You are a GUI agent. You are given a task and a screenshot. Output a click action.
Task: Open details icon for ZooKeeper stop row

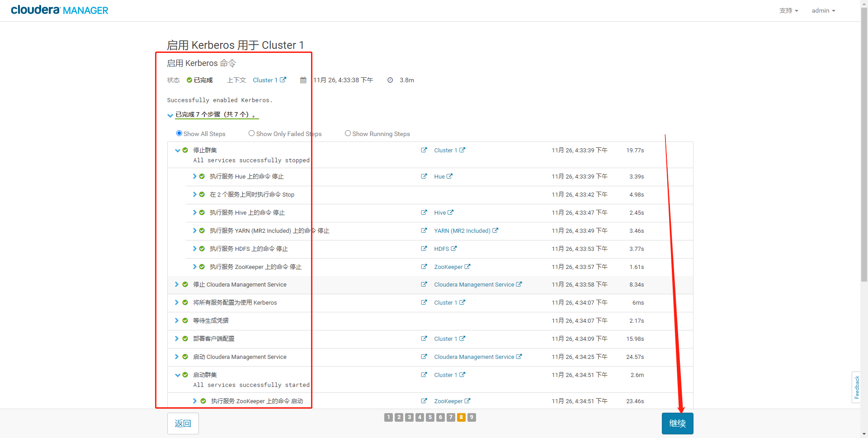coord(424,267)
